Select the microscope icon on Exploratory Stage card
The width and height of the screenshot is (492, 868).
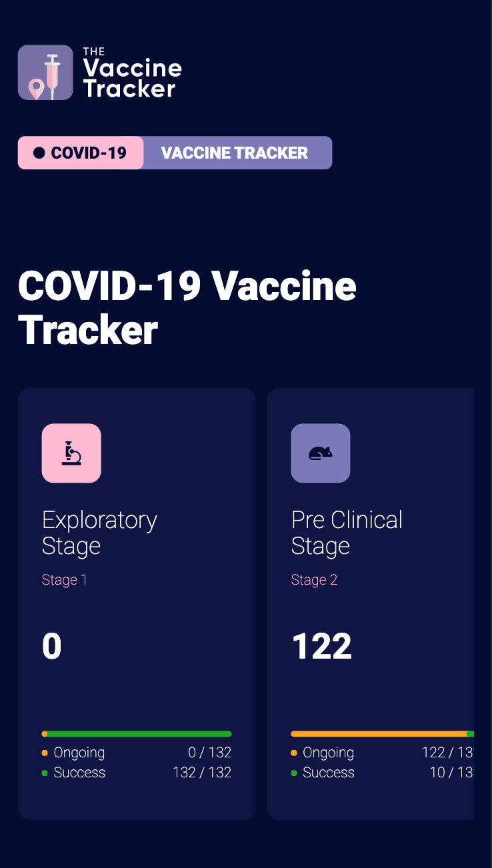click(71, 453)
